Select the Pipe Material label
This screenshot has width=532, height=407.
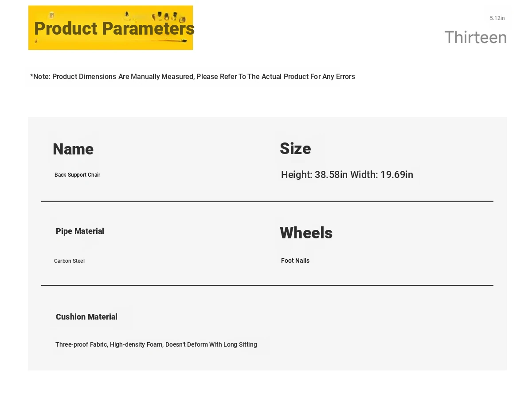click(80, 231)
